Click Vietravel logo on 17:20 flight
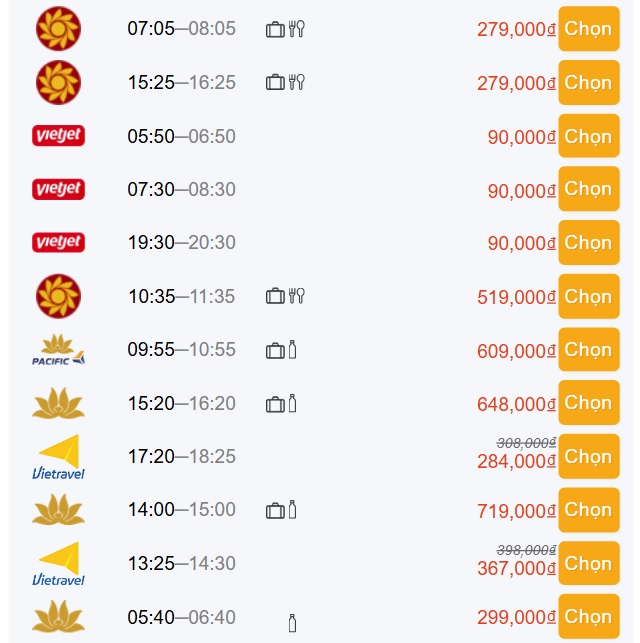Viewport: 640px width, 643px height. [59, 457]
